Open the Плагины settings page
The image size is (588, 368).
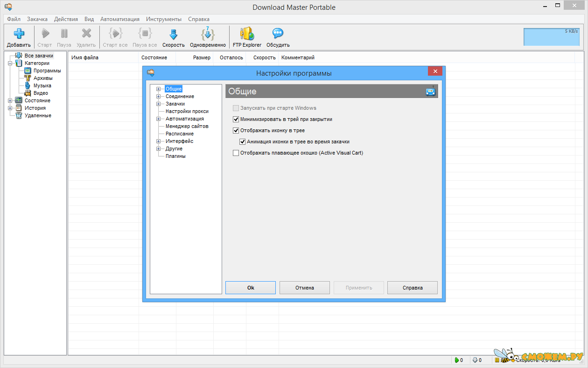tap(175, 156)
